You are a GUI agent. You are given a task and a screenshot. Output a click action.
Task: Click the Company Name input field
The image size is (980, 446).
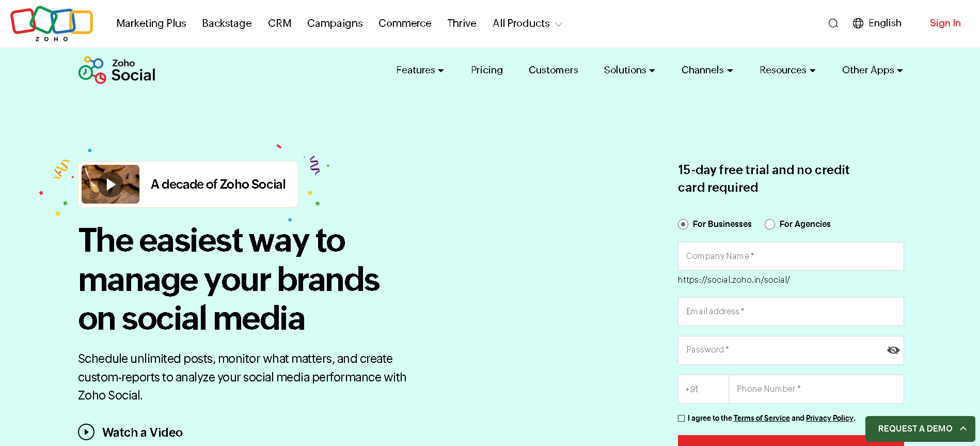(x=791, y=256)
